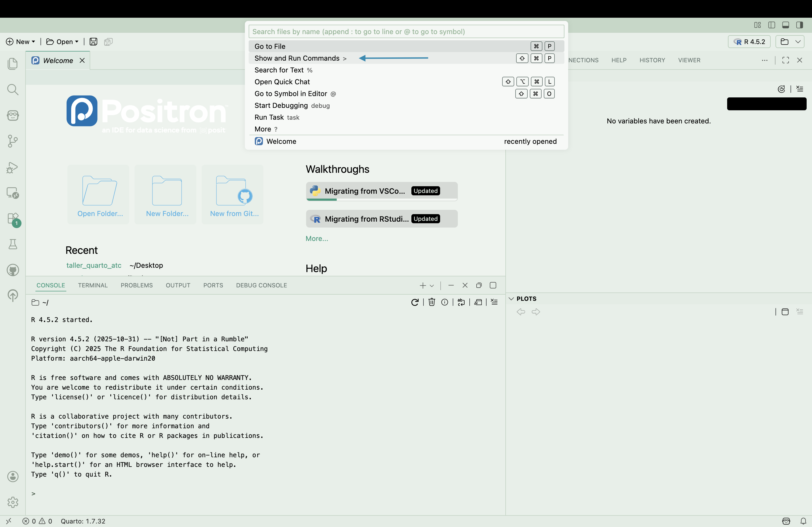The width and height of the screenshot is (812, 527).
Task: Select Show and Run Commands entry
Action: tap(297, 58)
